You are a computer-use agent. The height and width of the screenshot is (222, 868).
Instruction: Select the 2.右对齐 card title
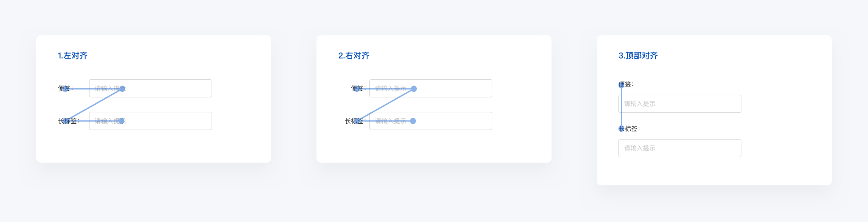click(354, 56)
